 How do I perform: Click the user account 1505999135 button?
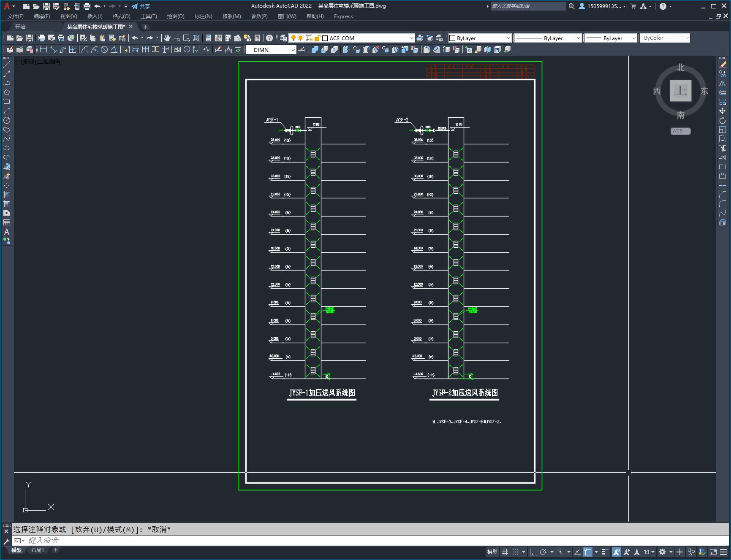[x=602, y=6]
